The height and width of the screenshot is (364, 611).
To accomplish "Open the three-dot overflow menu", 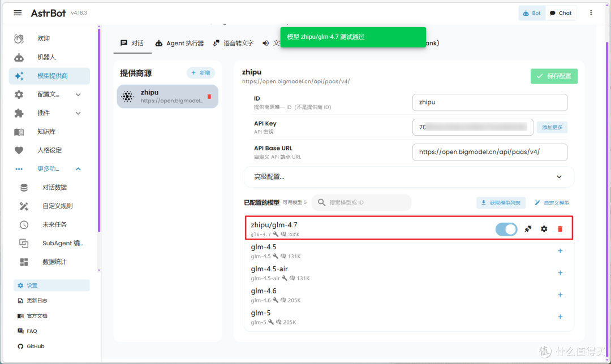I will coord(591,13).
